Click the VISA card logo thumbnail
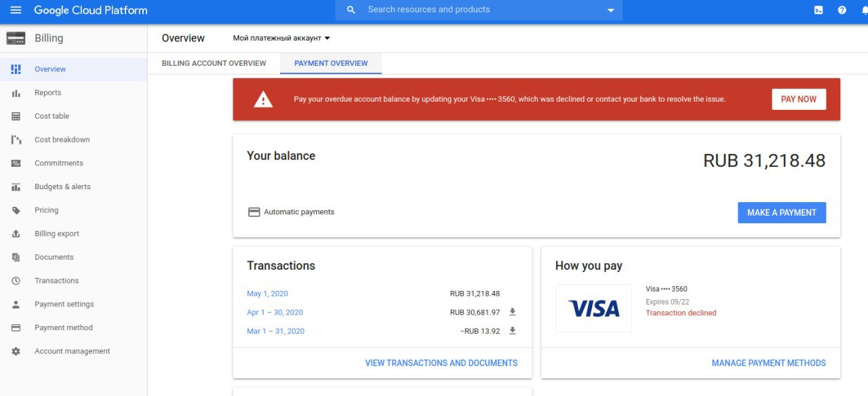 point(593,309)
